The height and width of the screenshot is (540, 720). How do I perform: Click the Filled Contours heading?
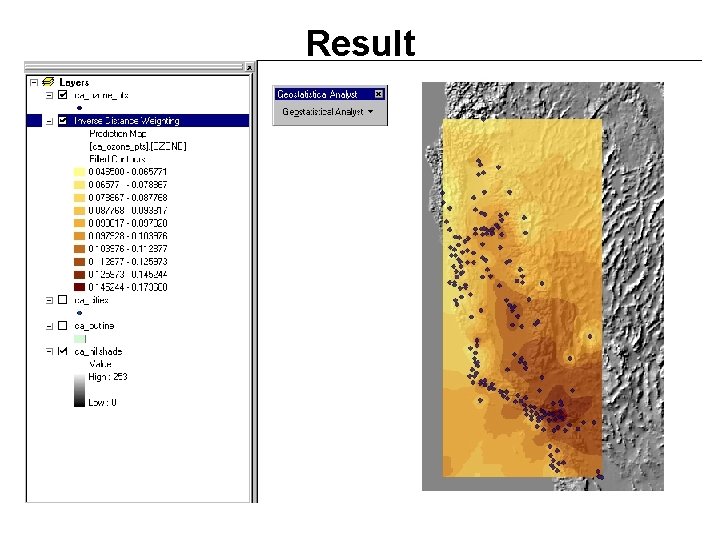tap(118, 159)
